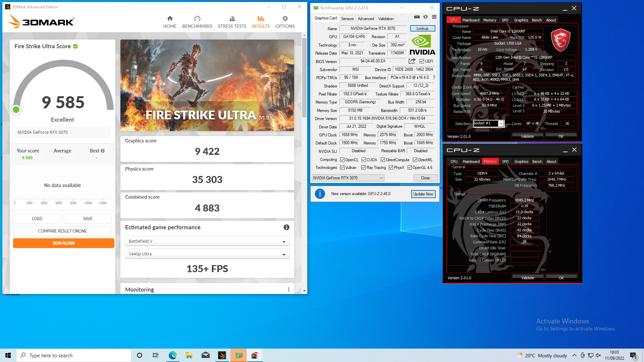Click the Windows Start button

8,355
